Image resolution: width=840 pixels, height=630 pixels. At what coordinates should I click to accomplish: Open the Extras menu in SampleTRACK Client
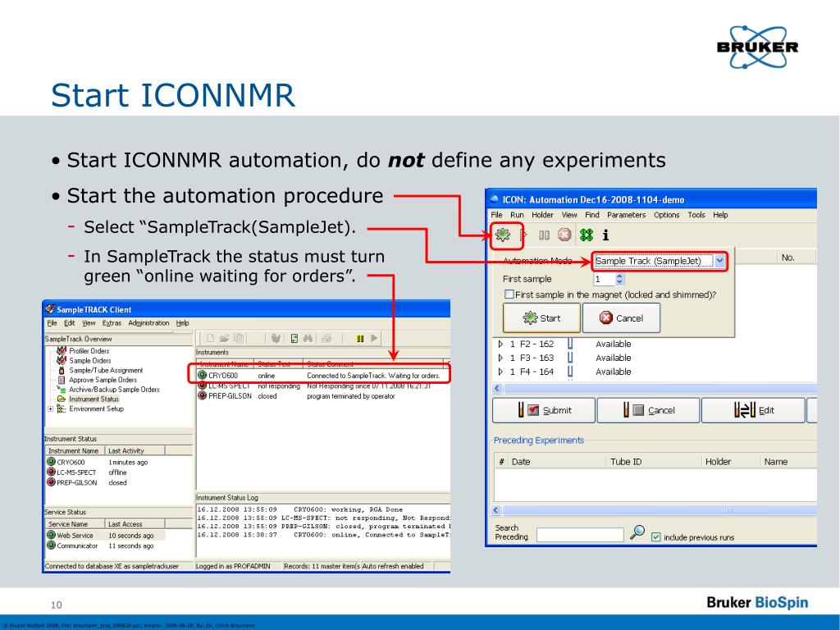click(112, 323)
